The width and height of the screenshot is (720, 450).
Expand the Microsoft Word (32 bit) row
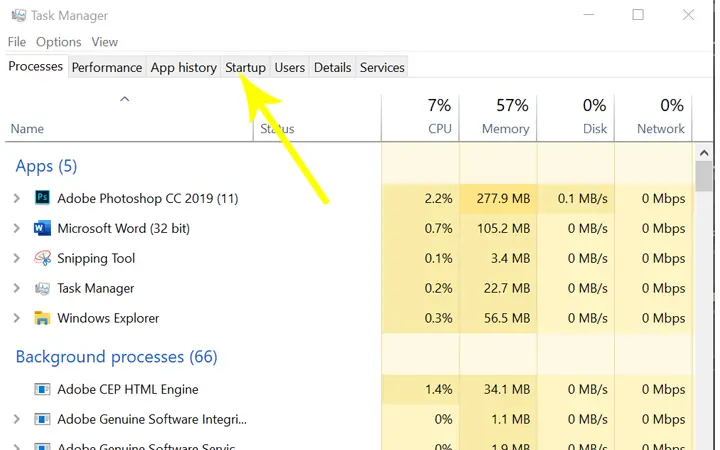pos(17,228)
